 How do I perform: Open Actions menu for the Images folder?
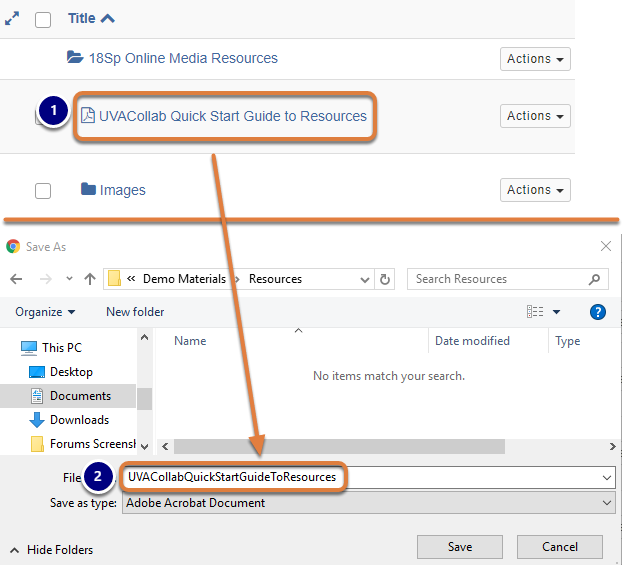coord(535,190)
